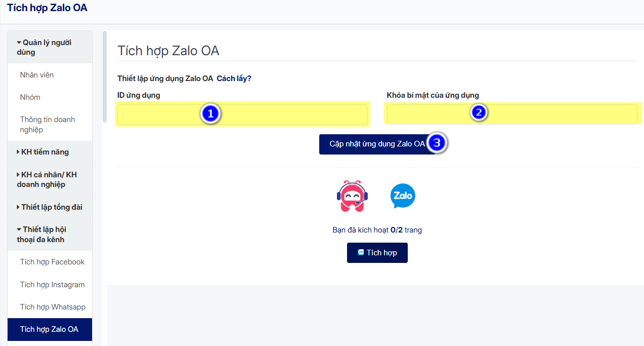Expand the KH tiềm năng section
644x346 pixels.
50,152
